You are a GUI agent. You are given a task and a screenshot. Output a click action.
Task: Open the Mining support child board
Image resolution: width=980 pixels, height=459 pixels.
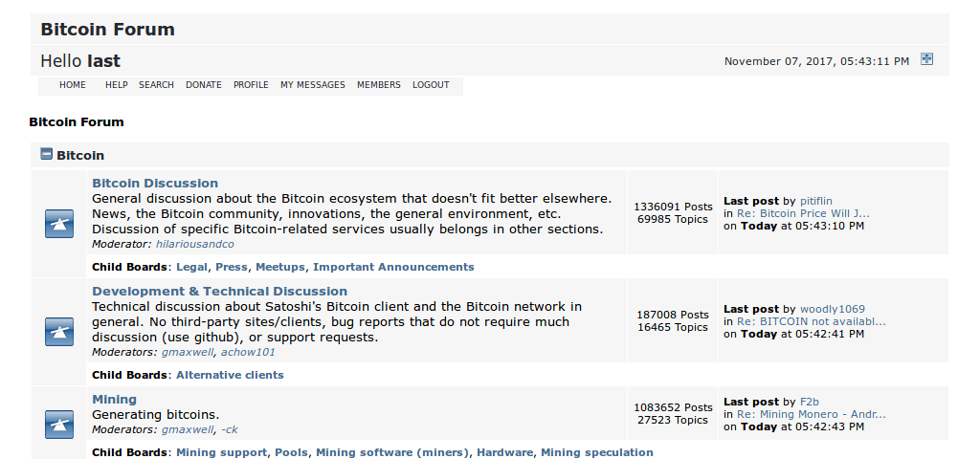222,452
